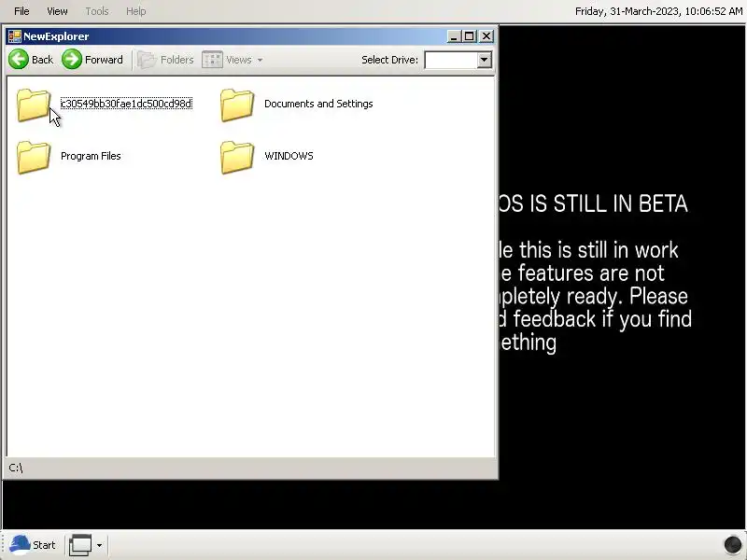This screenshot has width=747, height=560.
Task: Open the Views dropdown arrow
Action: pyautogui.click(x=261, y=60)
